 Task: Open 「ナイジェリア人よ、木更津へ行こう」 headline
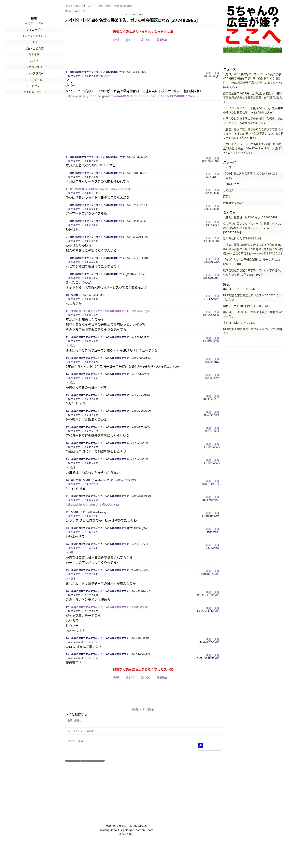253,110
